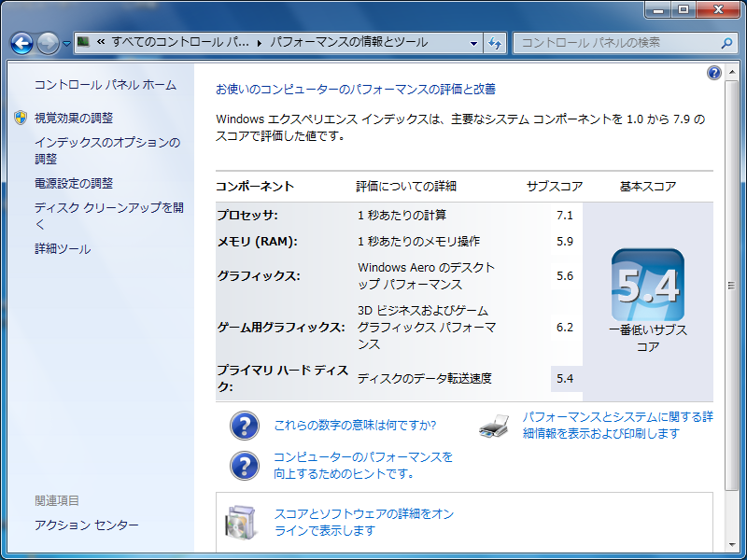Click お使いのコンピューターのパフォーマンスの評価と改善 heading

coord(356,89)
